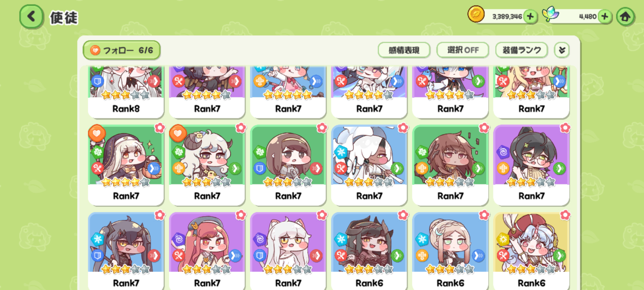
Task: Tap the flower badge on glasses-wearing black-haired apostle
Action: (x=565, y=128)
